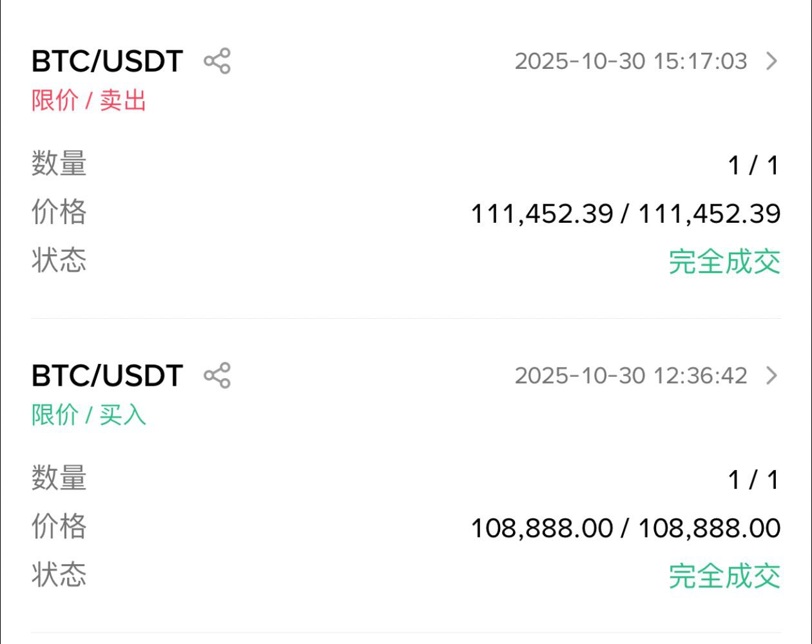Screen dimensions: 812x644
Task: Open details of the 12:36:42 order via chevron
Action: coord(771,375)
